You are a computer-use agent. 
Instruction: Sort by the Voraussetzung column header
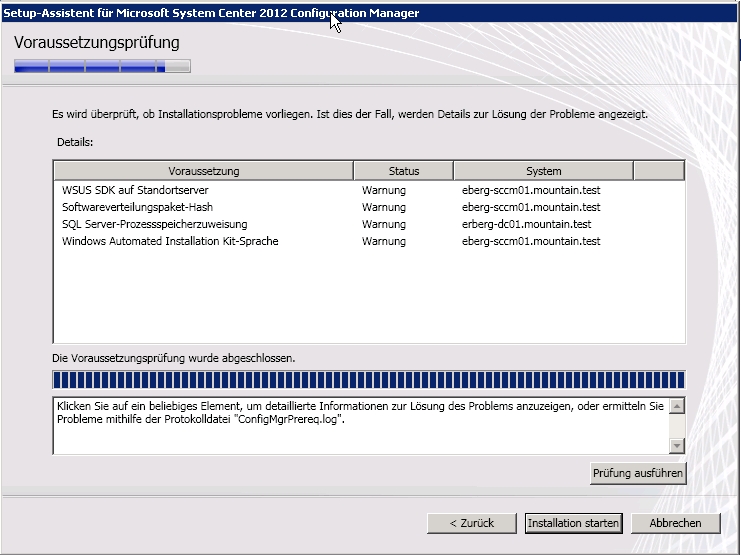pyautogui.click(x=204, y=171)
